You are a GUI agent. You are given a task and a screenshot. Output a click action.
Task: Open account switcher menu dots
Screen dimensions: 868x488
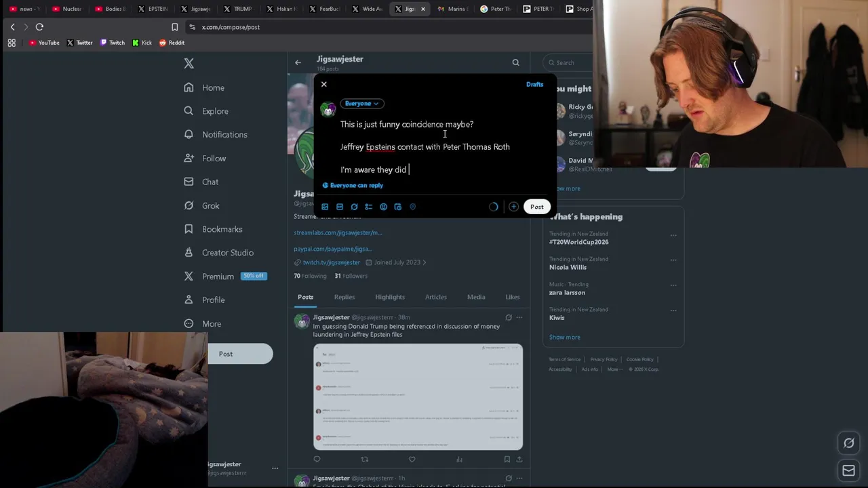tap(275, 468)
